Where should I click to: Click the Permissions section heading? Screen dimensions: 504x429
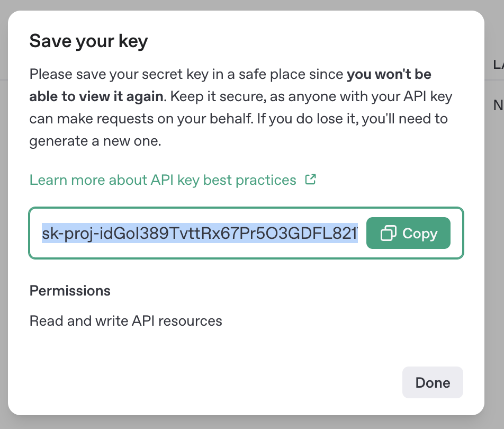[x=70, y=291]
